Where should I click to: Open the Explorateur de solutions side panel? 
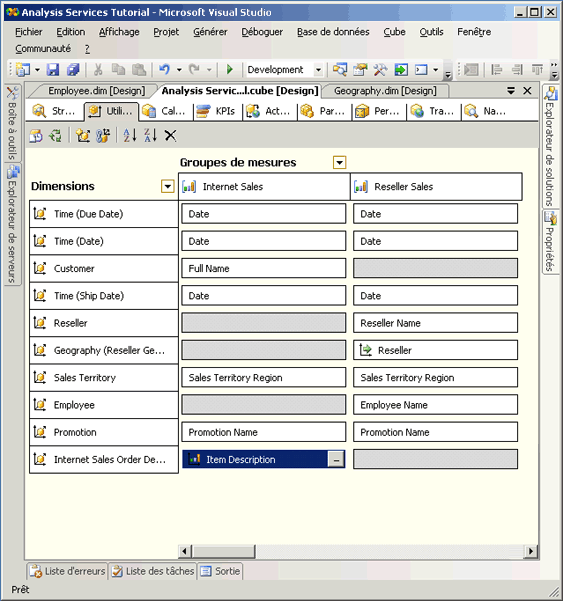pyautogui.click(x=550, y=146)
